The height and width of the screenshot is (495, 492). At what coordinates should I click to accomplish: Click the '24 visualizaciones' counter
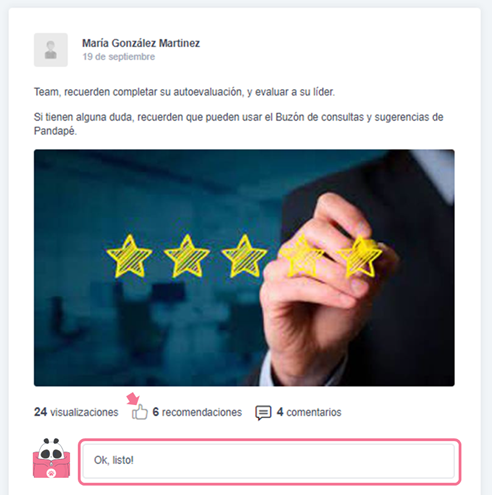pyautogui.click(x=76, y=412)
